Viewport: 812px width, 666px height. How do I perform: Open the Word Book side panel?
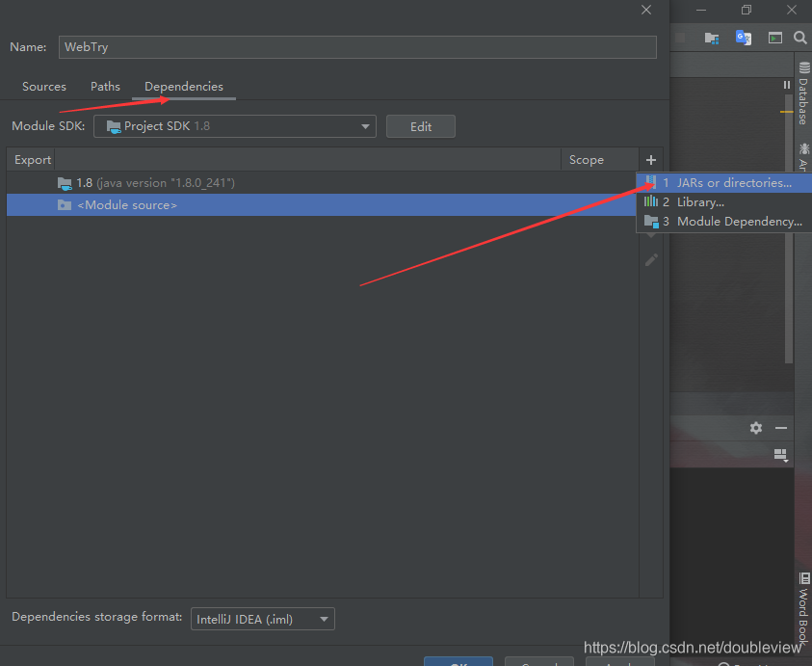click(x=803, y=607)
